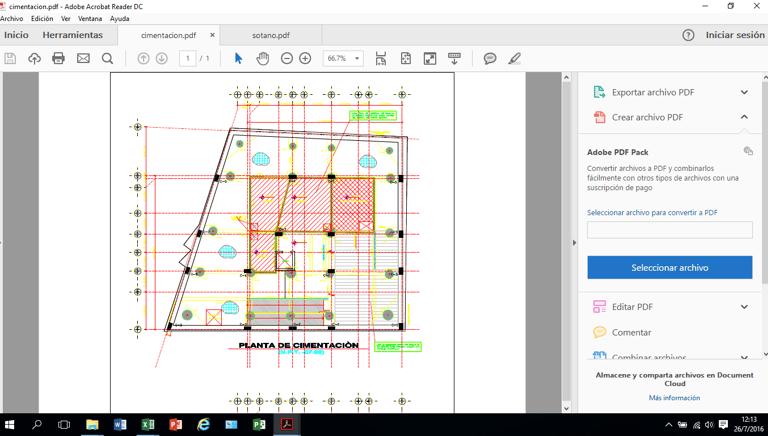Activate the Hand pan tool

pos(263,58)
